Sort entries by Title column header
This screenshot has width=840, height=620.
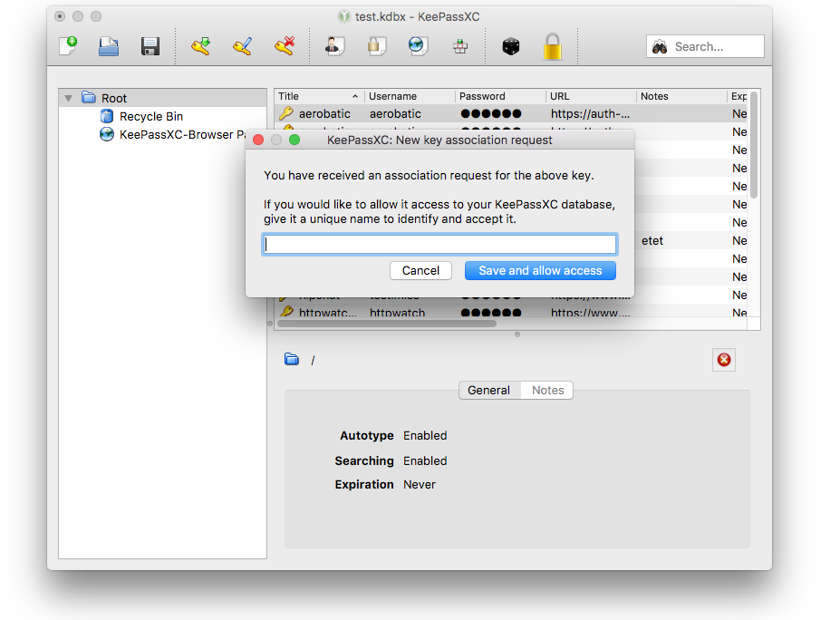(319, 96)
